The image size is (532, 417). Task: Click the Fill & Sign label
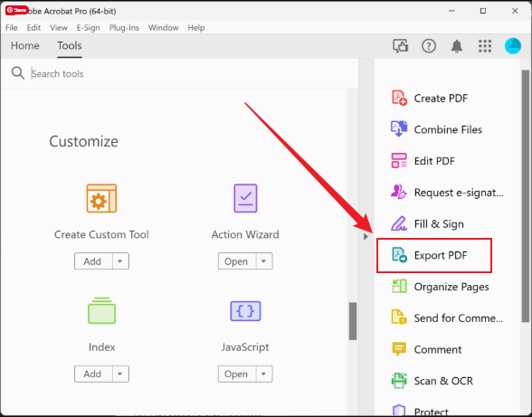point(439,224)
